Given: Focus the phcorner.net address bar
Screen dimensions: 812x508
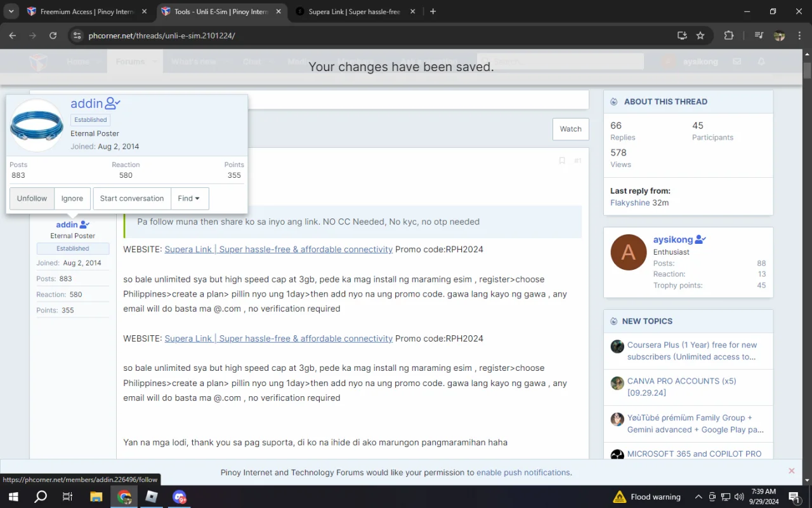Looking at the screenshot, I should [381, 36].
